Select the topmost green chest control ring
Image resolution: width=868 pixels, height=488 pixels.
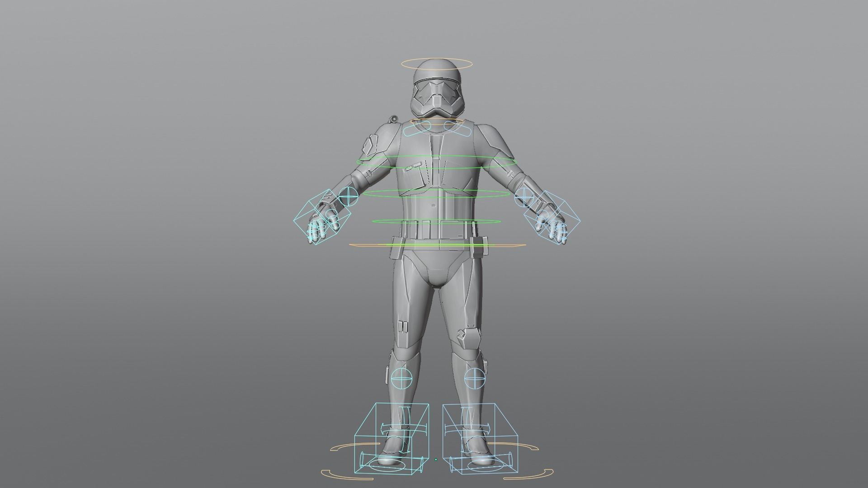pyautogui.click(x=437, y=162)
